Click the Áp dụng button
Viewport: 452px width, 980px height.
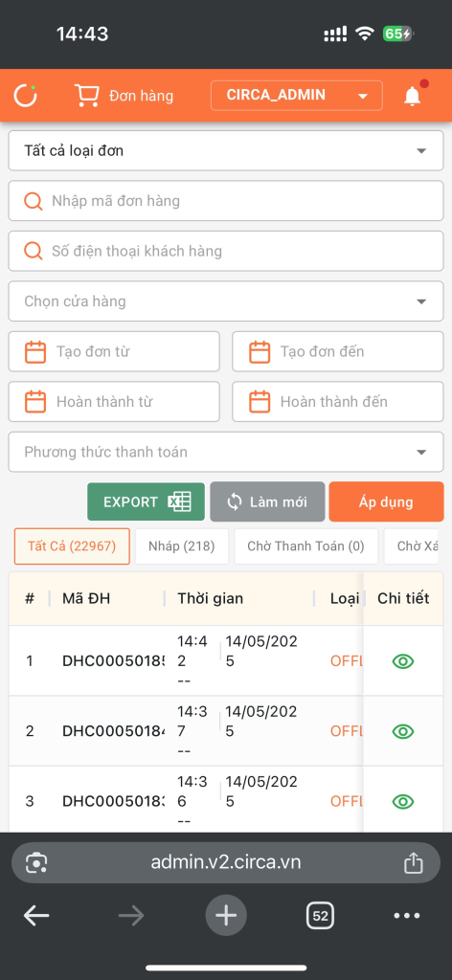pos(386,501)
